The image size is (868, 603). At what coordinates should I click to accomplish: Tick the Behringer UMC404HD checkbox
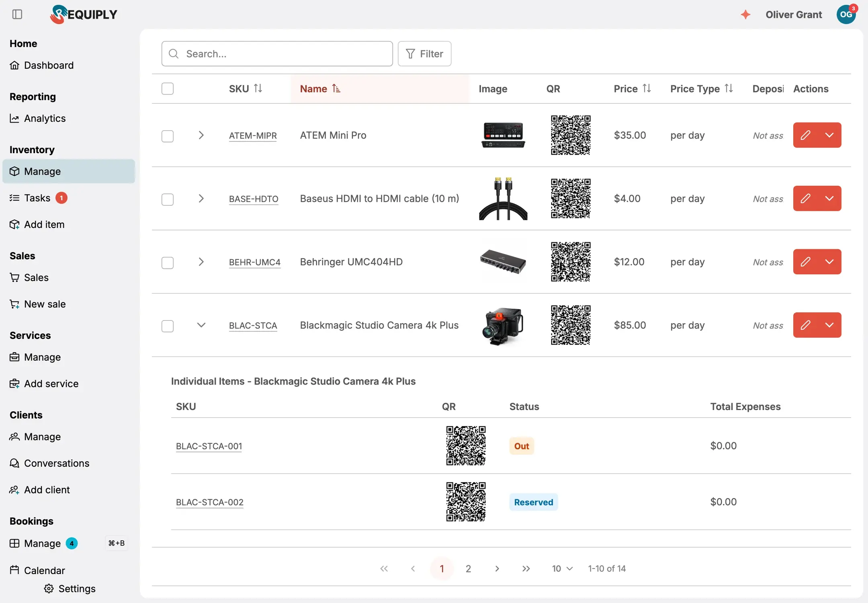(x=168, y=263)
